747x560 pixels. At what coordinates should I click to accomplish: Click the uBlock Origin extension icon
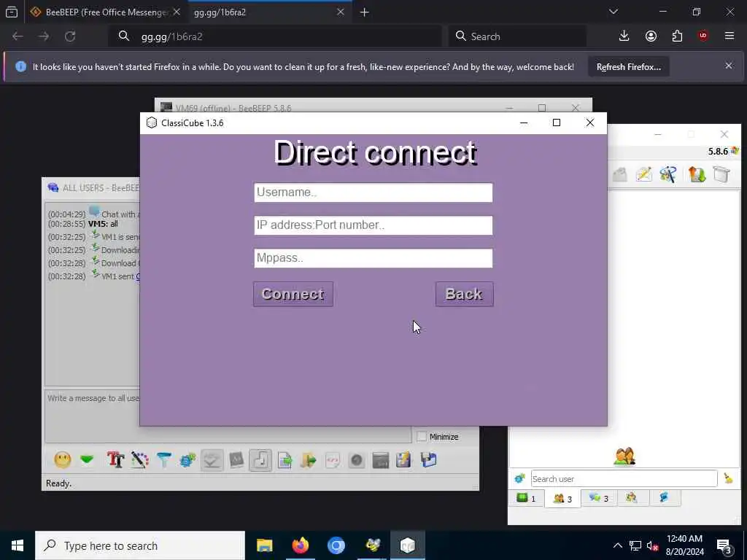[x=703, y=36]
